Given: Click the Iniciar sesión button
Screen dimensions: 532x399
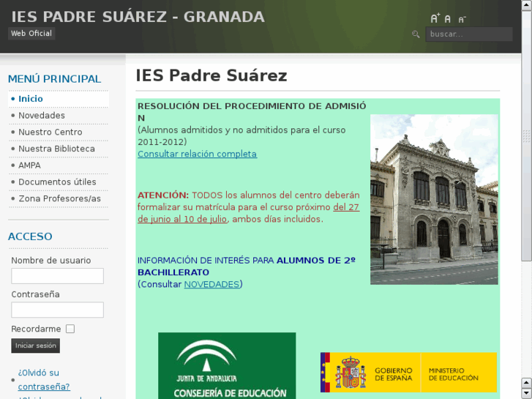Looking at the screenshot, I should 36,346.
